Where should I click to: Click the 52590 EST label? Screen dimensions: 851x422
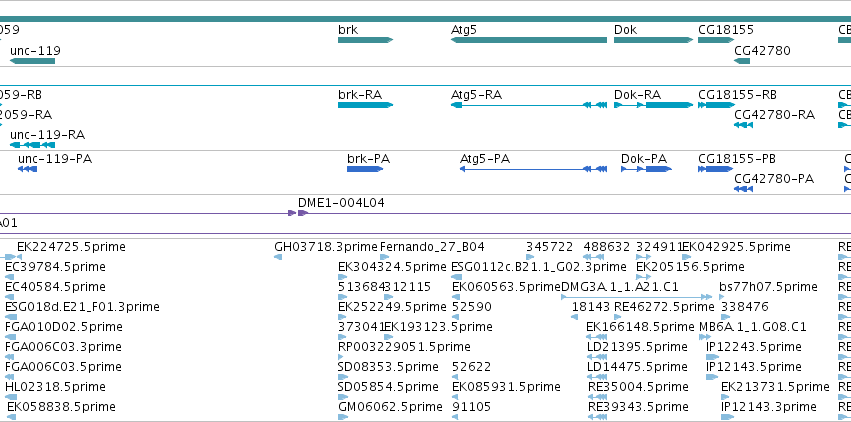tap(472, 307)
